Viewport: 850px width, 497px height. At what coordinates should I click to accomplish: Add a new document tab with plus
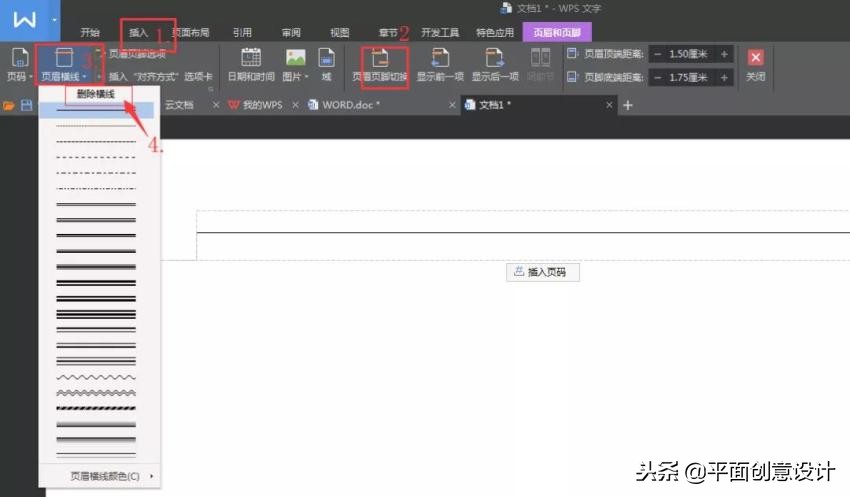628,105
